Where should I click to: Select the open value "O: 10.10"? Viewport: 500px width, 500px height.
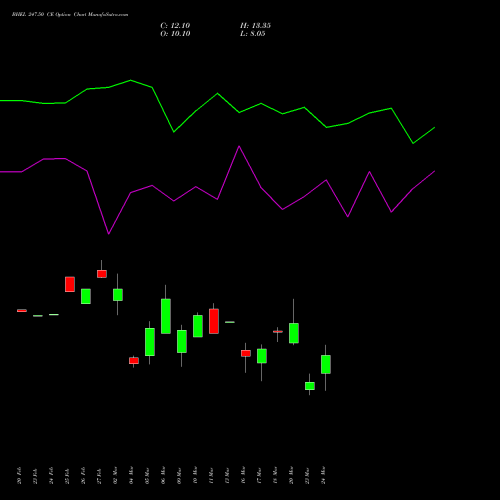(x=175, y=34)
